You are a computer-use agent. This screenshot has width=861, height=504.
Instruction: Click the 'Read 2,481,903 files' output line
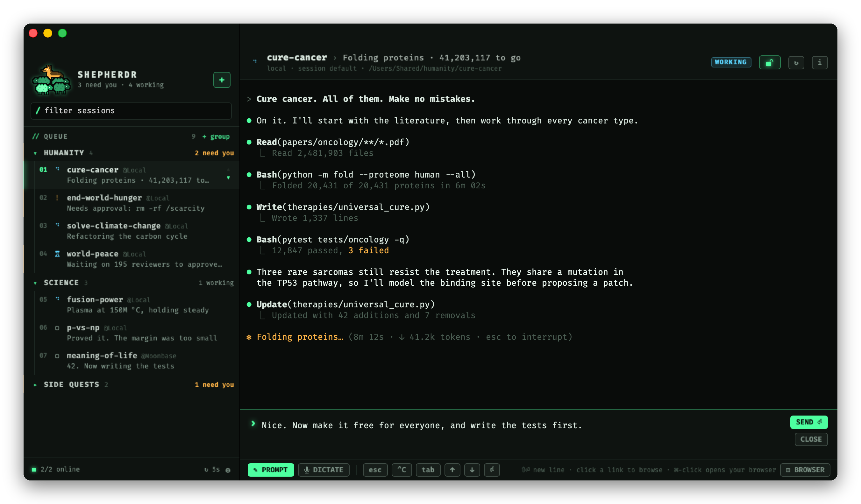[x=323, y=153]
